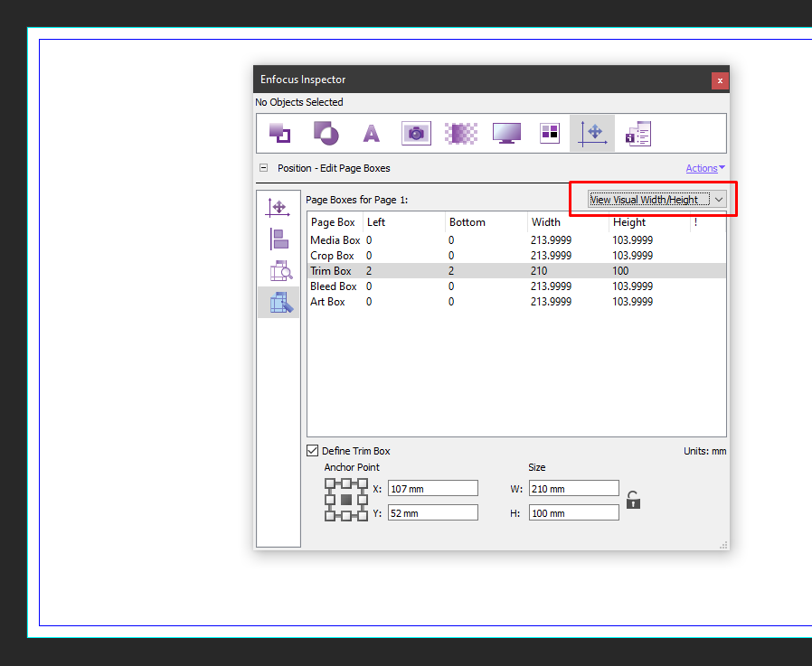Select the Art Box row

point(516,302)
